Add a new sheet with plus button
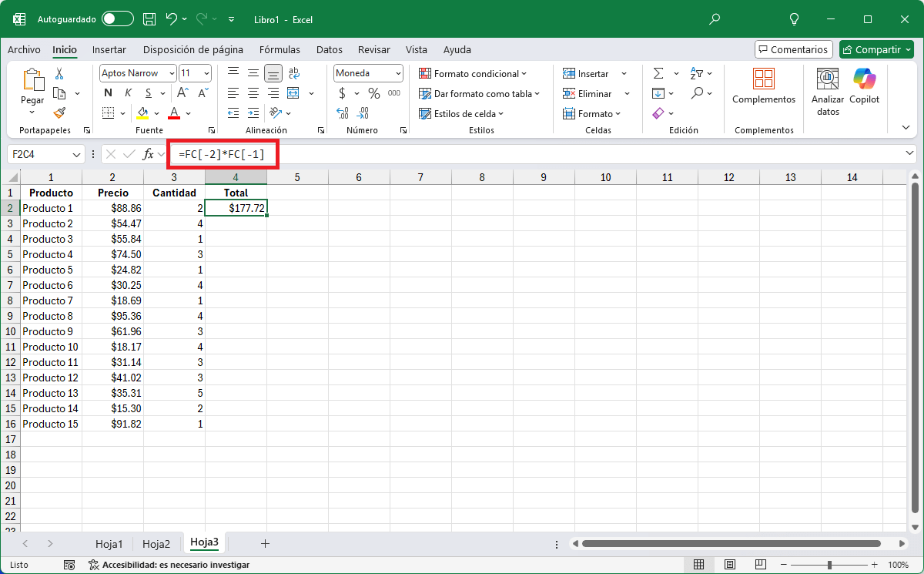This screenshot has height=574, width=924. point(265,543)
